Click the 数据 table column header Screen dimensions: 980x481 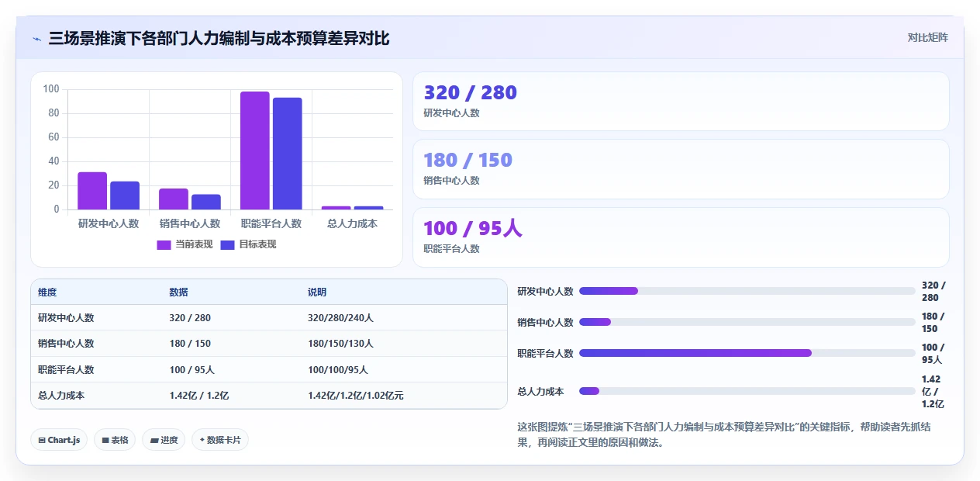[x=178, y=292]
